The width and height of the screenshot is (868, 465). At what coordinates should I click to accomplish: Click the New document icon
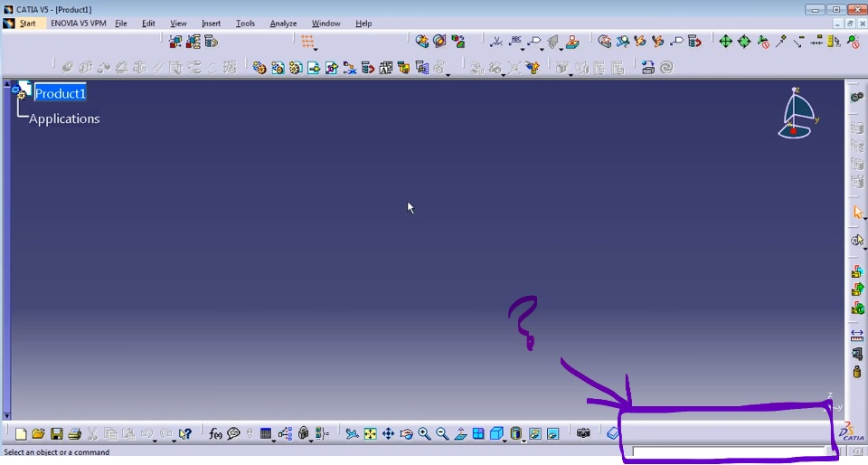(x=21, y=434)
